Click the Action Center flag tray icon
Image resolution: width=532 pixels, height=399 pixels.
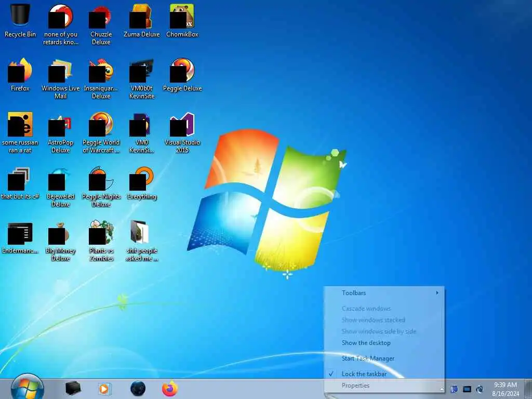point(454,389)
